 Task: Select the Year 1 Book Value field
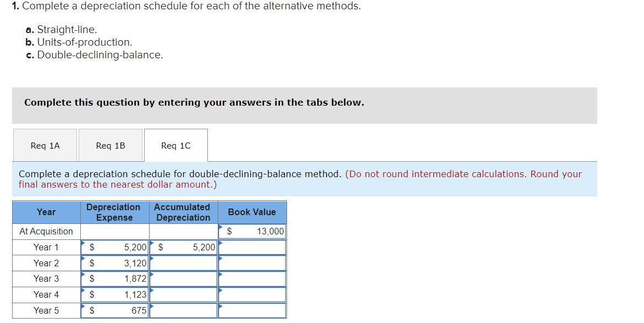252,247
